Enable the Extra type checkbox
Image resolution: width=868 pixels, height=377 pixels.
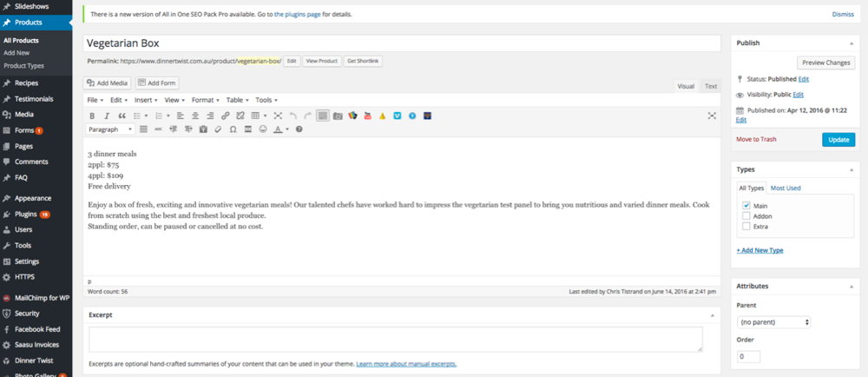click(x=746, y=227)
